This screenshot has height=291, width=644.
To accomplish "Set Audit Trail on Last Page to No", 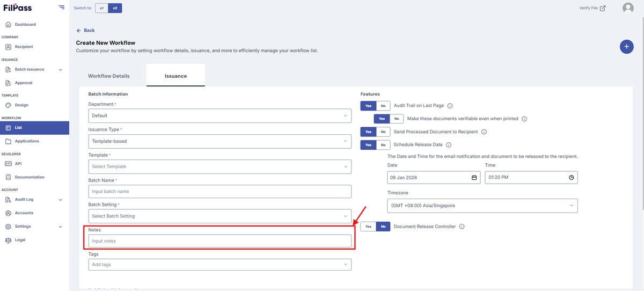I will click(x=383, y=106).
